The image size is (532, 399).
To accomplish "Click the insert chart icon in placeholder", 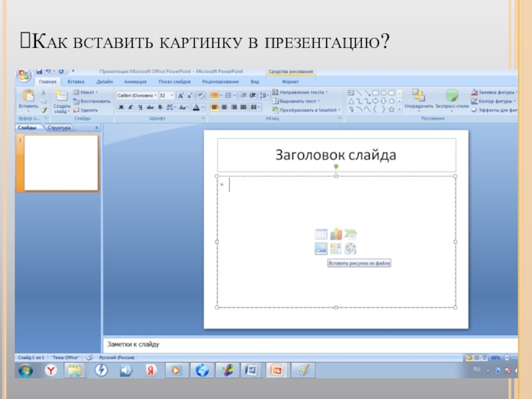I will 336,234.
